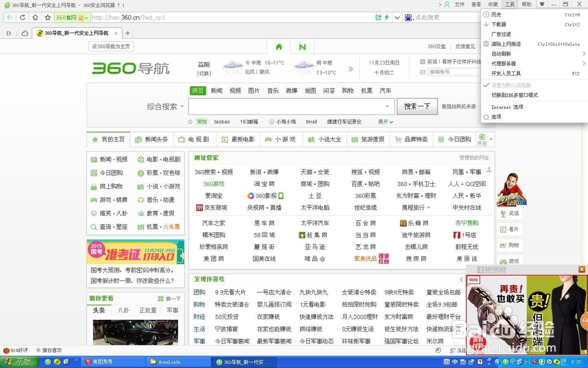
Task: Open the address bar history dropdown arrow
Action: 397,17
